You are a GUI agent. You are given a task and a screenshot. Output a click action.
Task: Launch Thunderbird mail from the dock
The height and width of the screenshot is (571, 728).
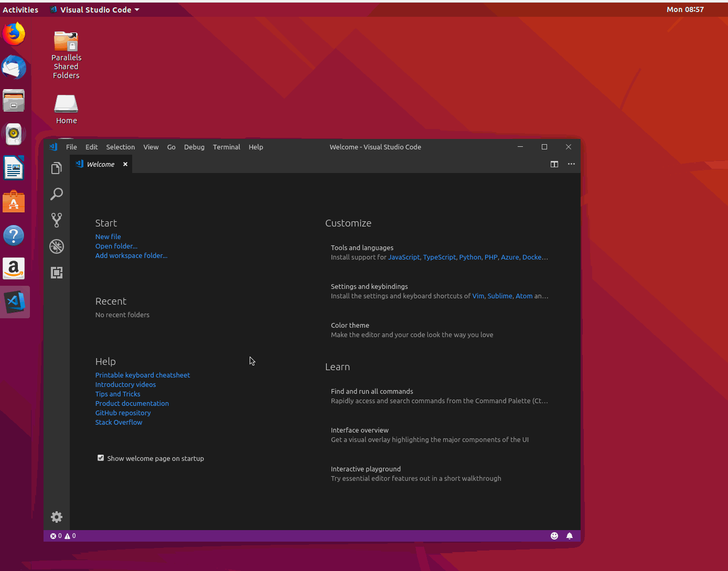(x=14, y=67)
